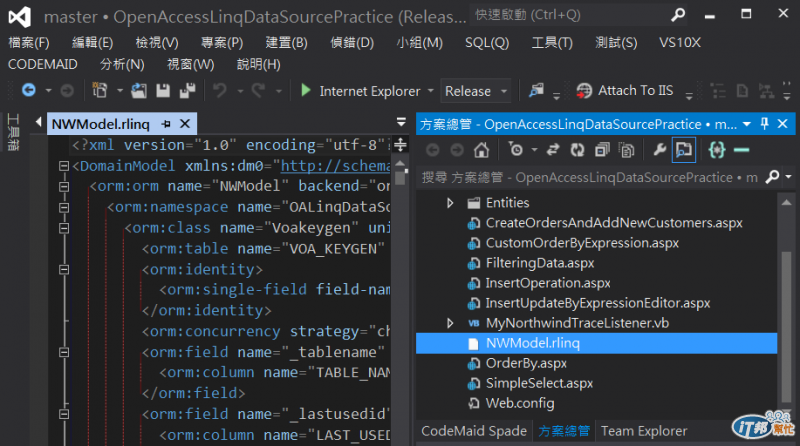Click the green braces View Code icon
Viewport: 800px width, 446px height.
[x=717, y=150]
